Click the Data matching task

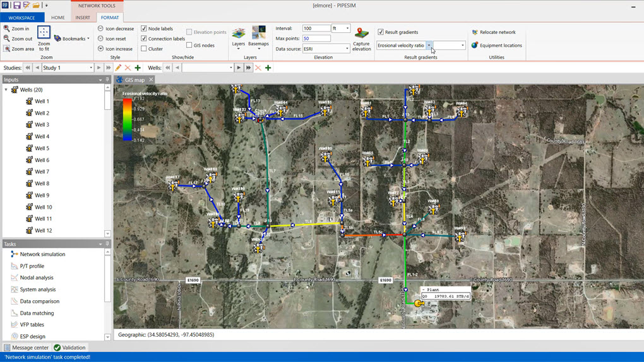coord(32,313)
